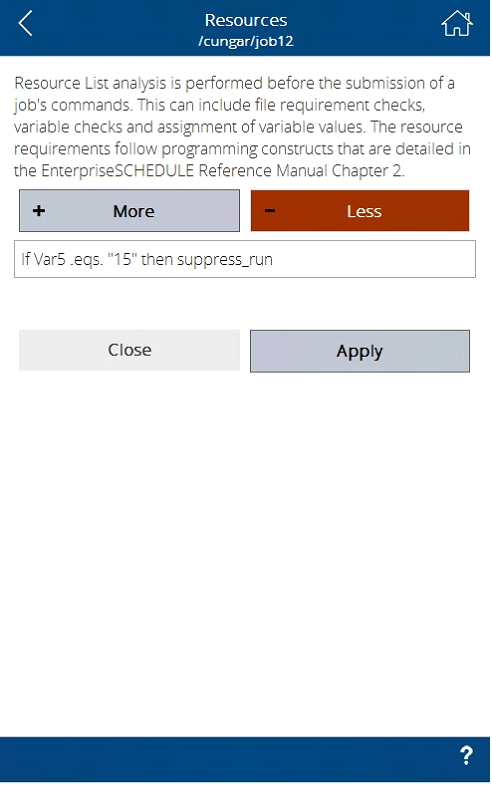The image size is (492, 785).
Task: Remove a resource line with Less
Action: click(360, 211)
